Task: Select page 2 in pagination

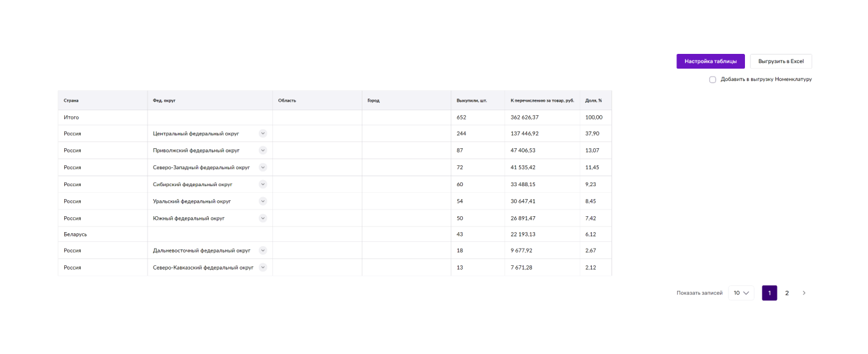Action: pyautogui.click(x=787, y=293)
